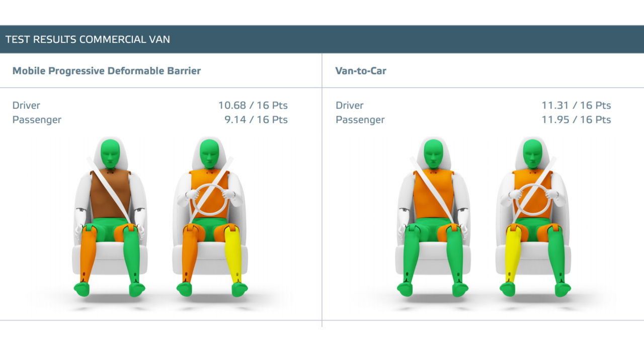The width and height of the screenshot is (644, 362).
Task: Click the 10.68 / 16 Pts driver score
Action: [253, 106]
